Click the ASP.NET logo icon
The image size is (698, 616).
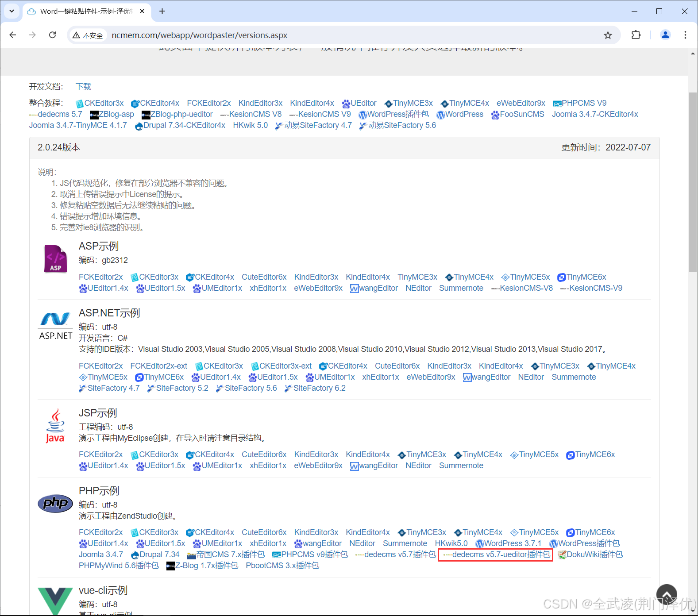pyautogui.click(x=55, y=326)
